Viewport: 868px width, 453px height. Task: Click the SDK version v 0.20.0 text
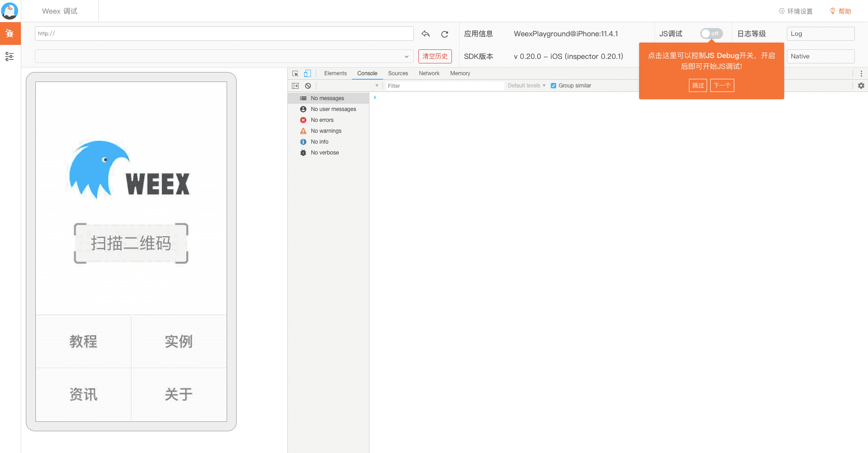(568, 56)
